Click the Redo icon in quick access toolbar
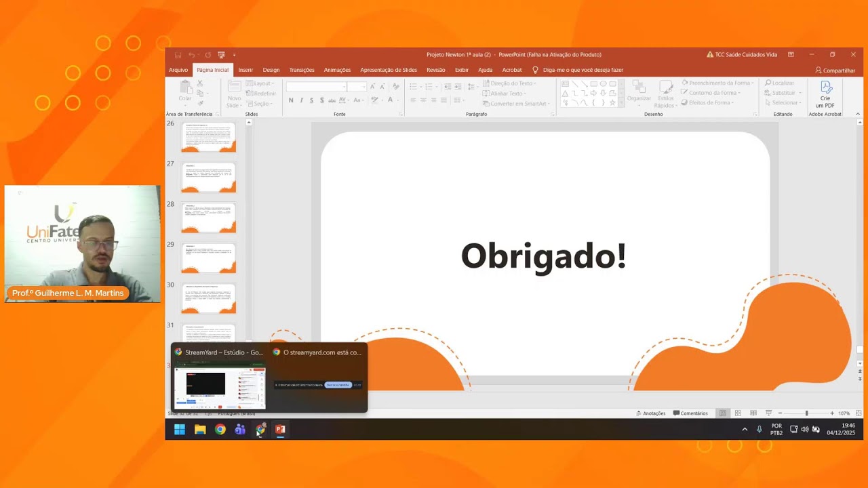 tap(208, 55)
